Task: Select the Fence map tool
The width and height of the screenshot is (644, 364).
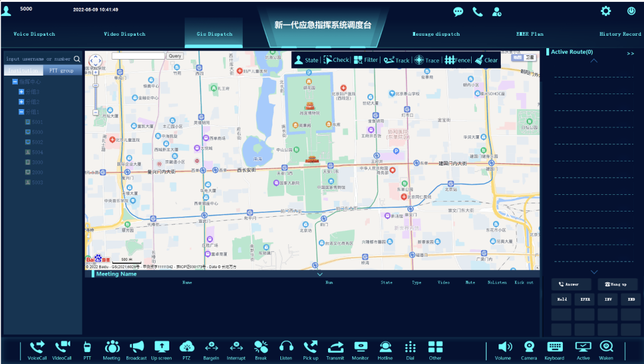Action: point(457,60)
